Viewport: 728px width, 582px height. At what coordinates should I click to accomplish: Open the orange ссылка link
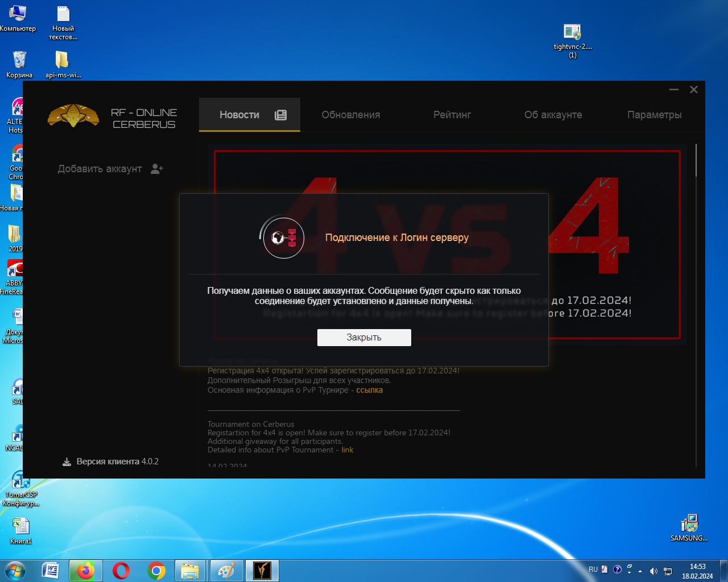[x=370, y=390]
